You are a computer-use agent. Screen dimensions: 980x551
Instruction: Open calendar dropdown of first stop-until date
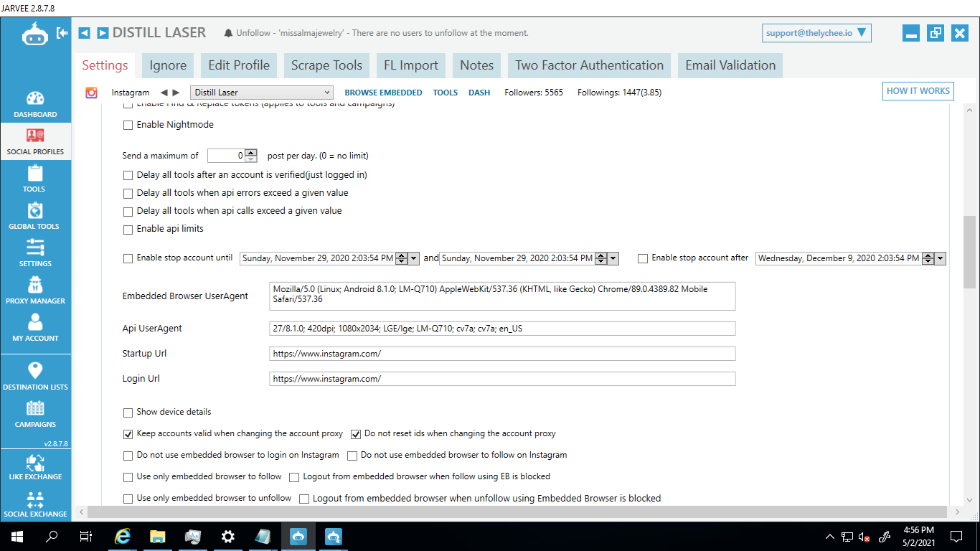click(414, 258)
